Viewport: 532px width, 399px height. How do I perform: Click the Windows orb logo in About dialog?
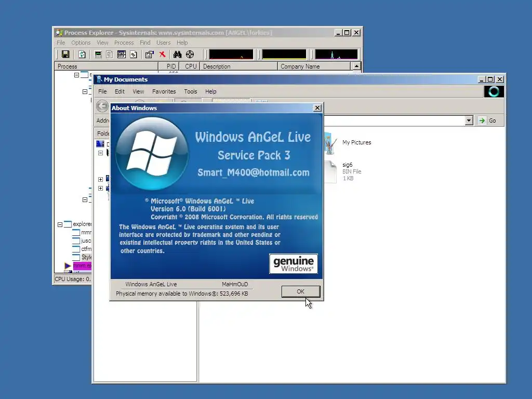click(x=152, y=154)
